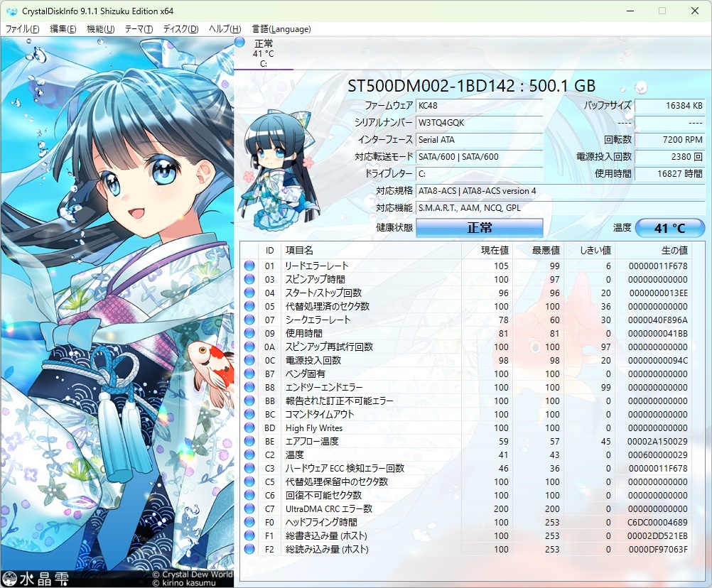
Task: Select the C: disk tab showing 41 °C
Action: [264, 53]
